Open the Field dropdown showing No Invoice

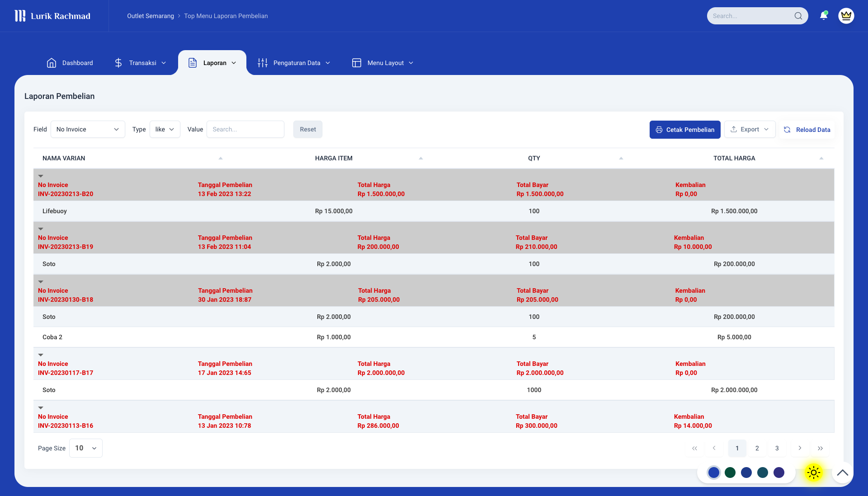point(88,129)
